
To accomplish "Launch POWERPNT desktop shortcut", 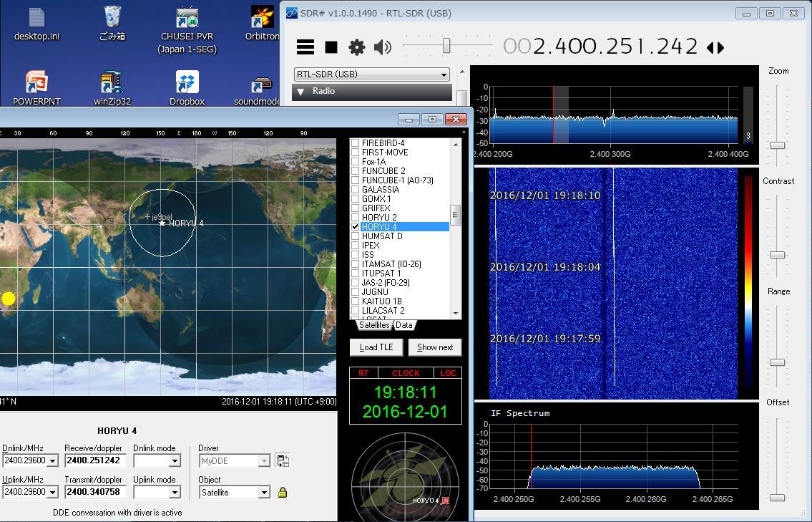I will 36,88.
